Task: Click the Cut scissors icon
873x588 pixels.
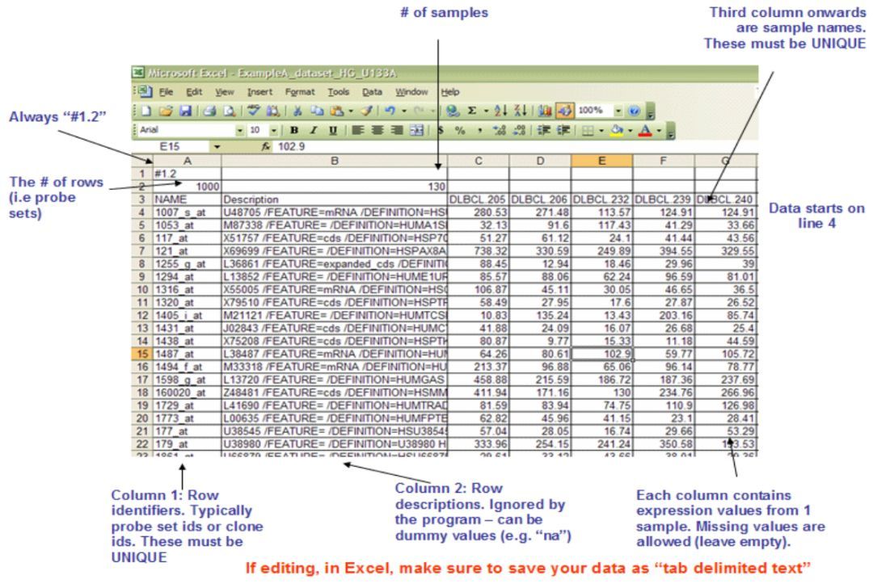Action: click(x=297, y=111)
